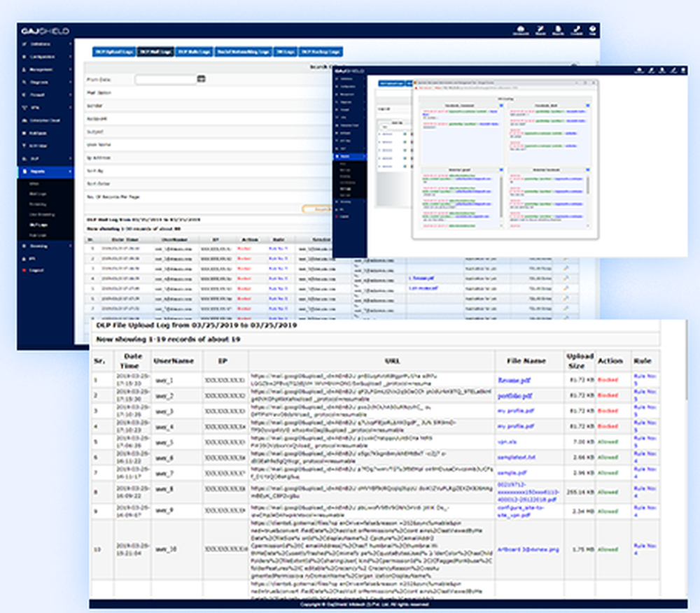Viewport: 700px width, 613px height.
Task: Open the DLP Bulk Logs tab
Action: pyautogui.click(x=194, y=52)
